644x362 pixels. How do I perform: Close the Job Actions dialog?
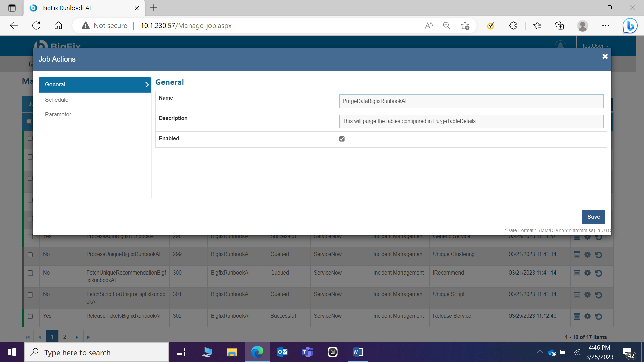(x=605, y=56)
